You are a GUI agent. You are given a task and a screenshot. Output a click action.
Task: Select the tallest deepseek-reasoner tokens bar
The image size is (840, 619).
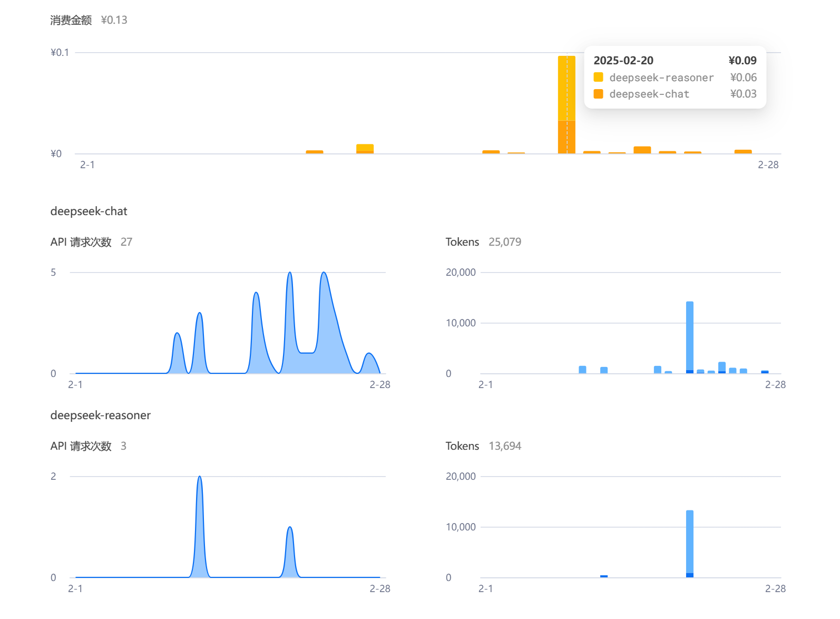pyautogui.click(x=690, y=544)
